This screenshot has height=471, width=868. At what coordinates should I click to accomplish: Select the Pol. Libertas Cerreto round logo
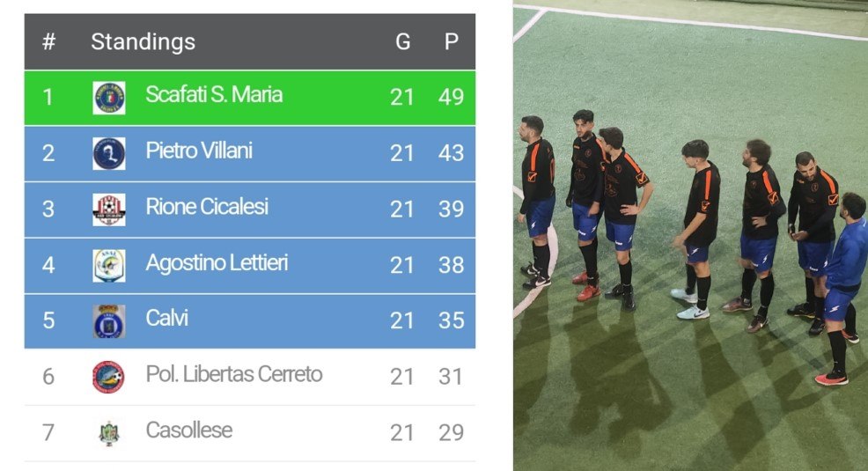[108, 377]
